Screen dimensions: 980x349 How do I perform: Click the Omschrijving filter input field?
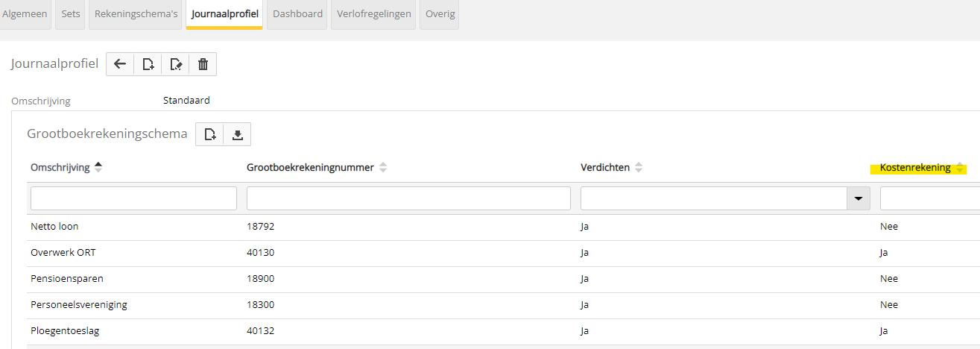[x=133, y=198]
